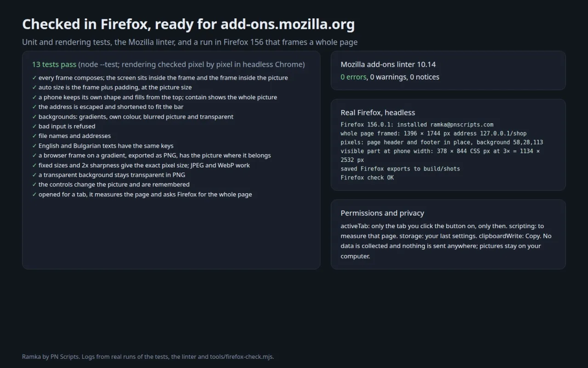Select the 'backgrounds: gradients, own colour' line
This screenshot has width=588, height=368.
133,117
